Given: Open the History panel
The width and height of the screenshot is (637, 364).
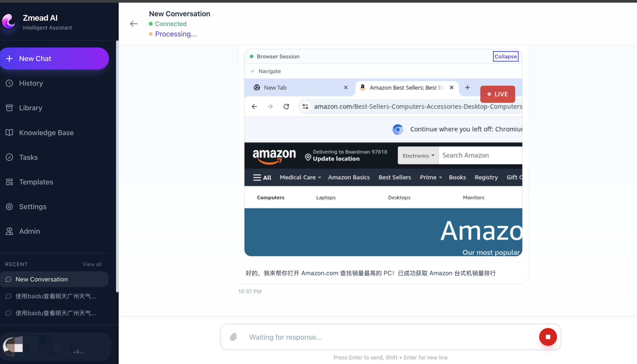Looking at the screenshot, I should tap(31, 83).
